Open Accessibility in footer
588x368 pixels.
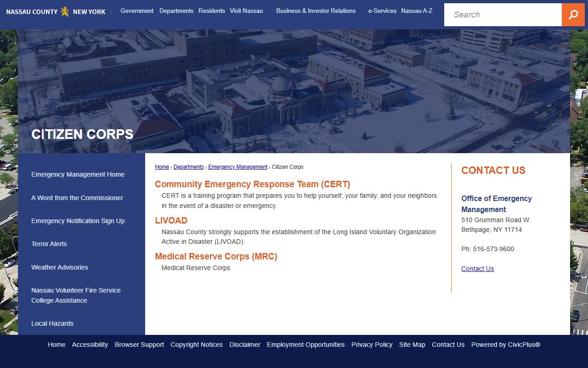[x=90, y=345]
